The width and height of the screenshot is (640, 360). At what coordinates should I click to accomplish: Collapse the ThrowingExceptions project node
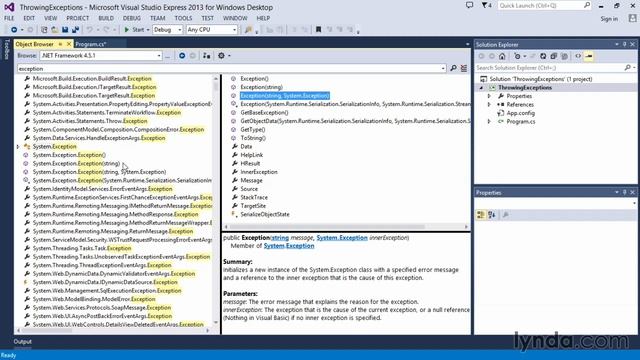click(481, 88)
